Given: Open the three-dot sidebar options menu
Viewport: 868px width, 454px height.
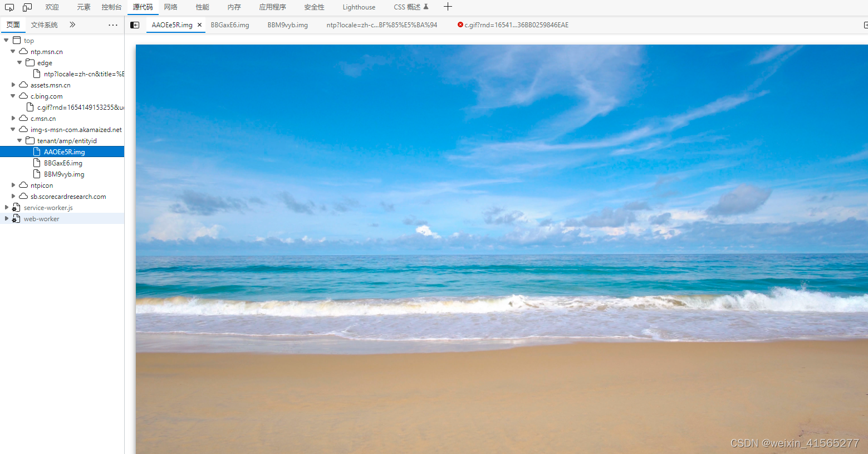Looking at the screenshot, I should click(x=113, y=25).
